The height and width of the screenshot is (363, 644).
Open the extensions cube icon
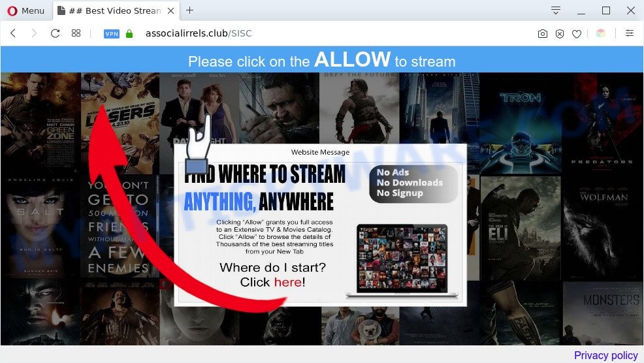(x=601, y=33)
